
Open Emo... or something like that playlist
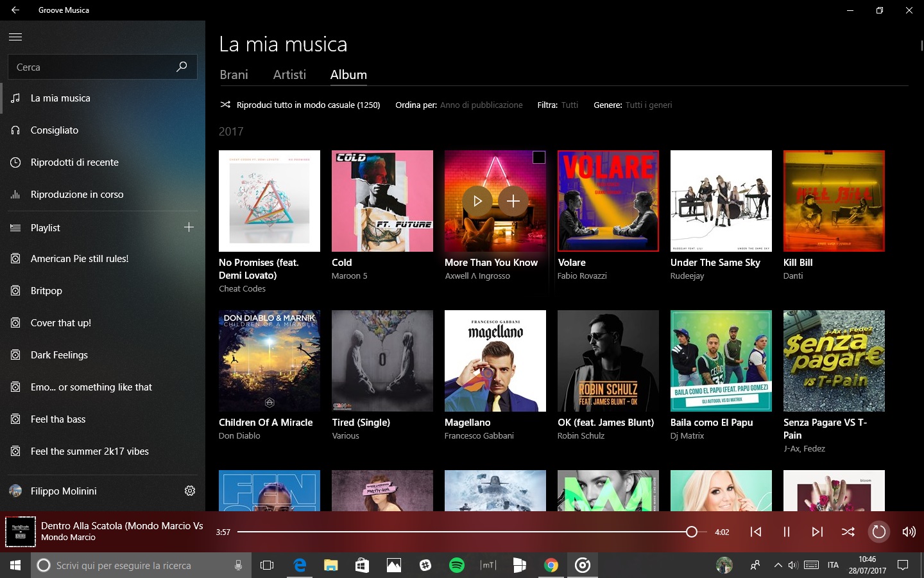(x=103, y=387)
